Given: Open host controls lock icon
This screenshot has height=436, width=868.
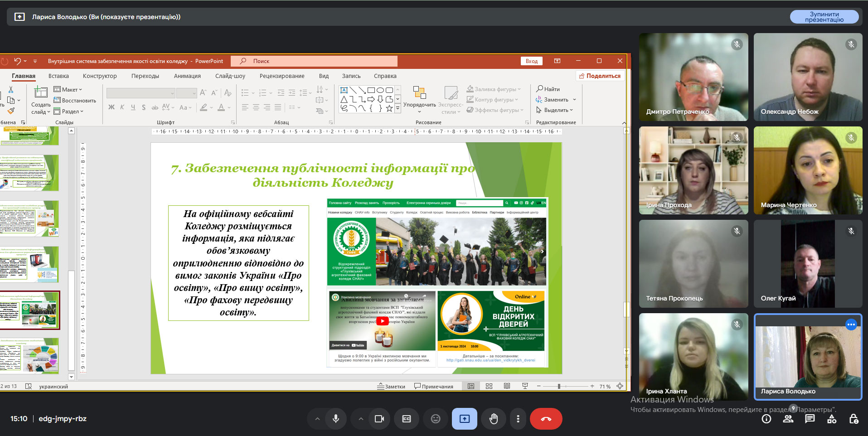Looking at the screenshot, I should 853,419.
